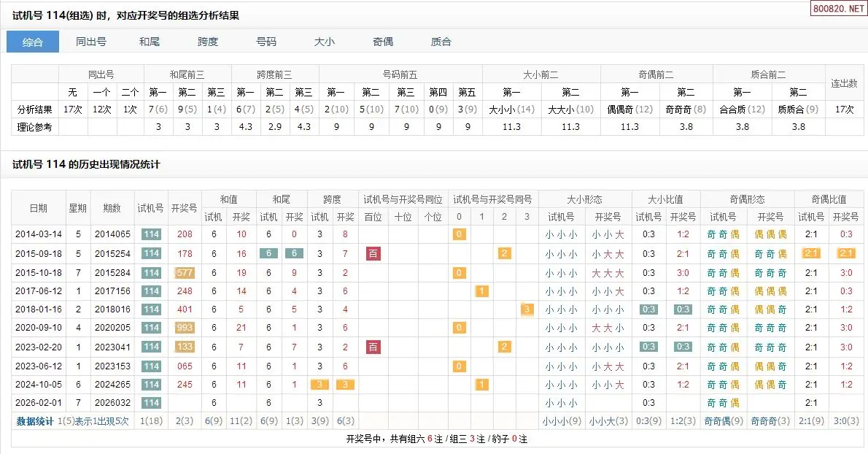Click the highlighted 993 winning number
This screenshot has height=454, width=868.
185,328
